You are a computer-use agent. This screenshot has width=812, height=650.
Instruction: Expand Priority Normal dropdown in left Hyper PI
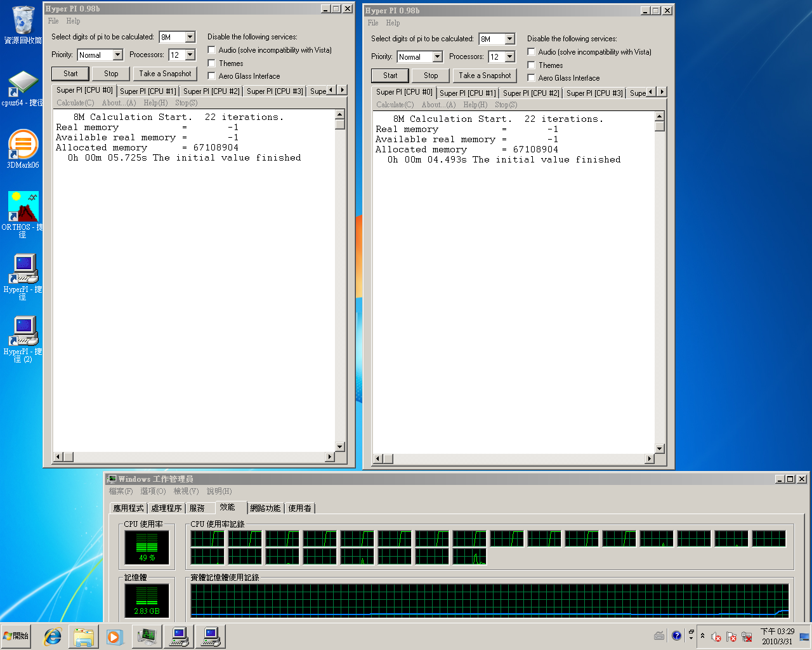tap(117, 55)
